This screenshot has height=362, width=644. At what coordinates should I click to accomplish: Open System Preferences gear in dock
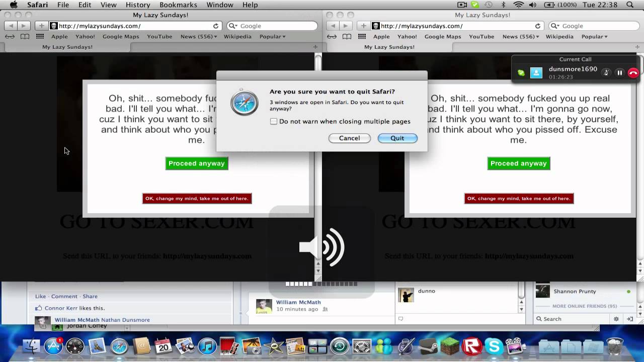[x=362, y=346]
